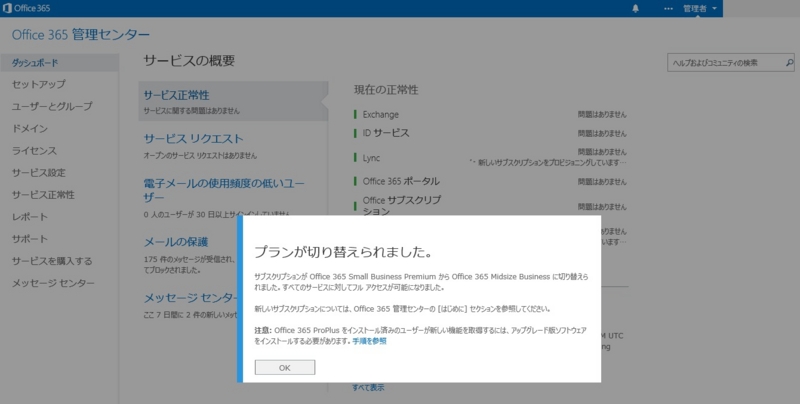Open the notifications bell icon
The width and height of the screenshot is (800, 404).
click(x=635, y=9)
